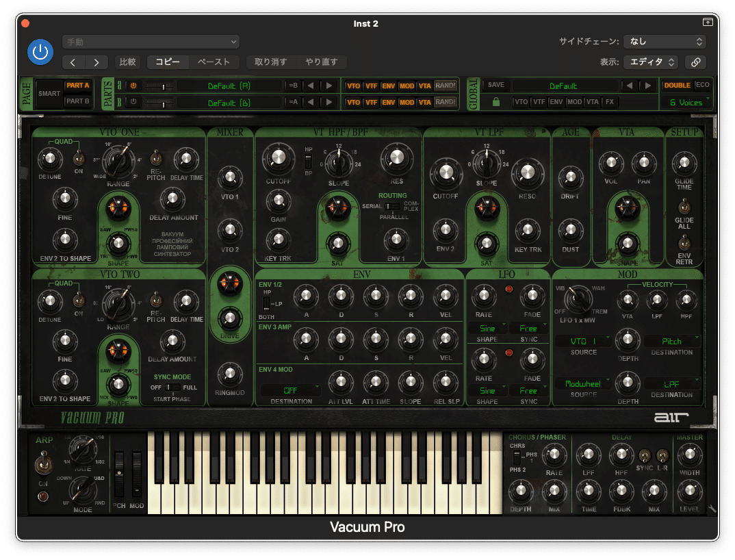
Task: Click the VTA Vol knob
Action: click(x=610, y=163)
